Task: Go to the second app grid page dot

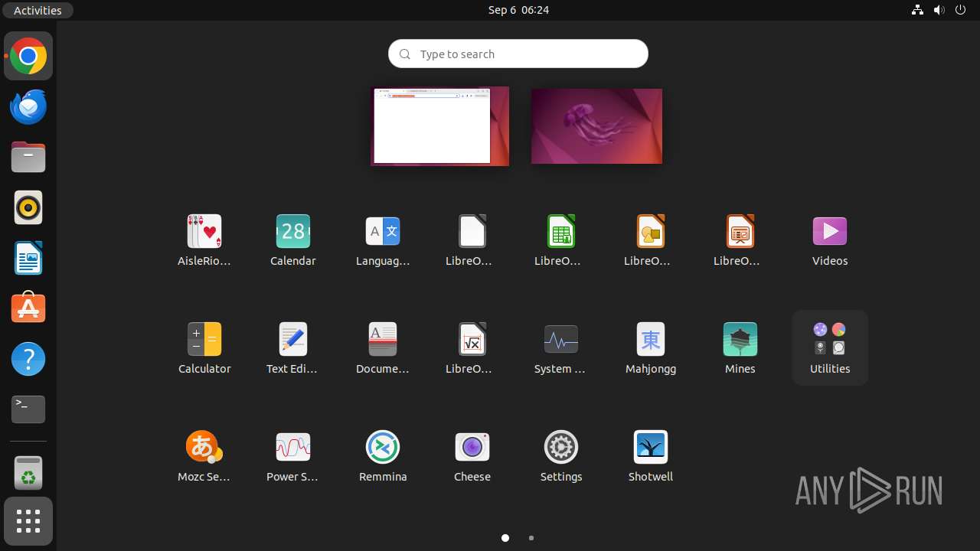Action: tap(531, 538)
